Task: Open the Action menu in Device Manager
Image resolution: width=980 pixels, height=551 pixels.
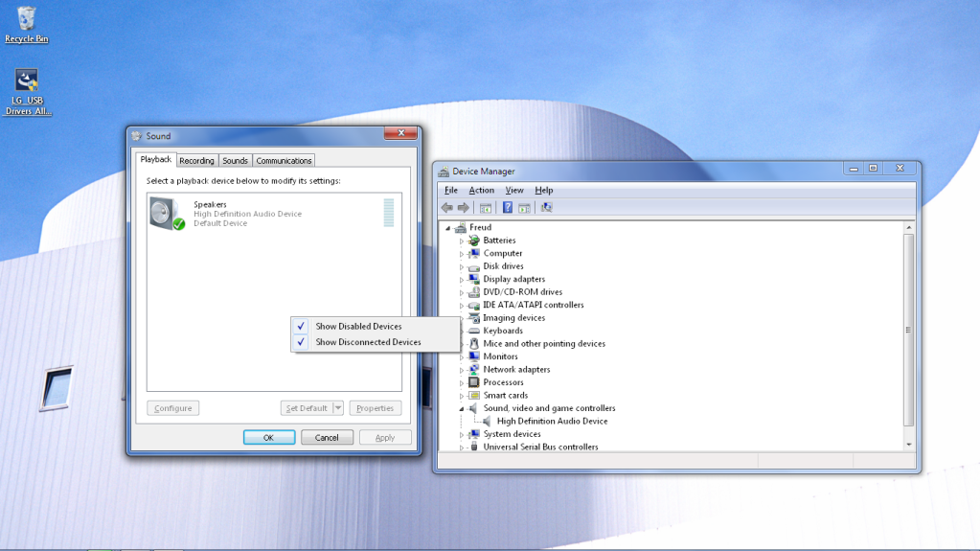Action: click(481, 191)
